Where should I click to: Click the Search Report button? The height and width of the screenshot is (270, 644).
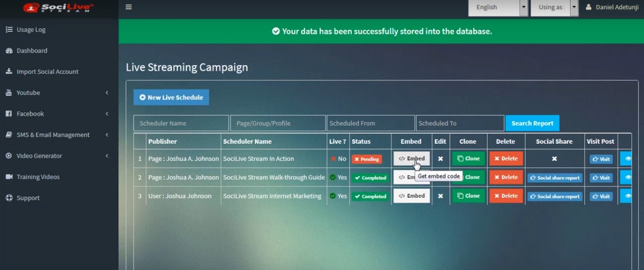(532, 123)
